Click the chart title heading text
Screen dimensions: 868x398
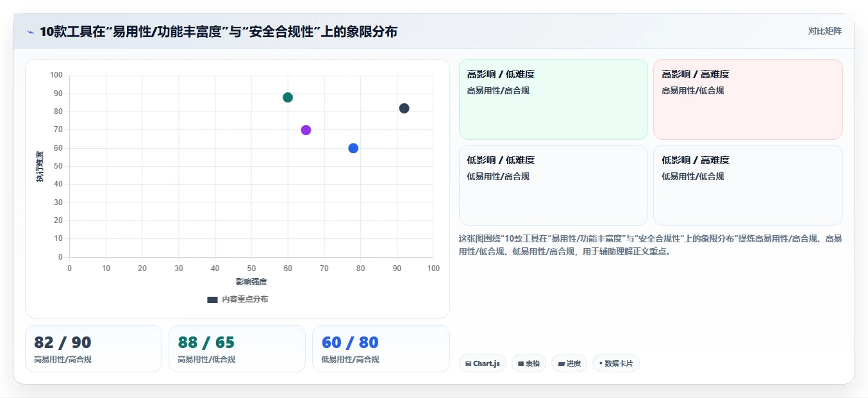tap(219, 31)
